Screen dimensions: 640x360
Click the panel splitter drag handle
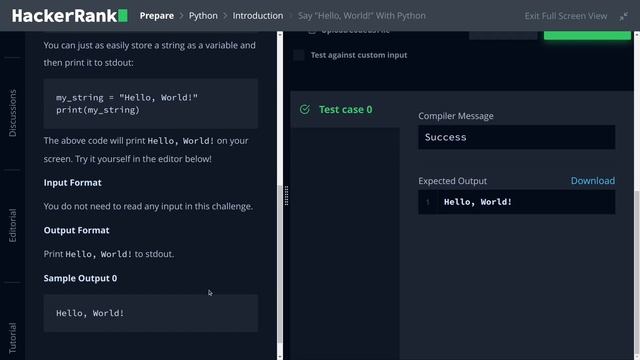pos(287,196)
